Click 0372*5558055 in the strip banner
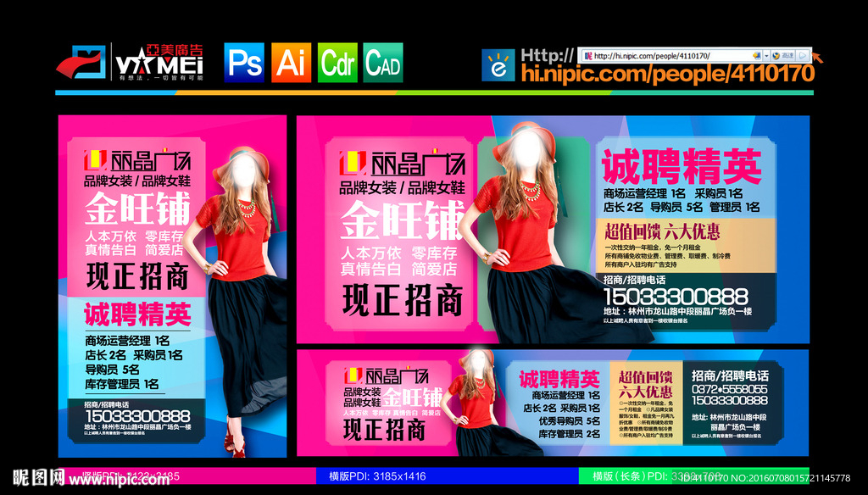Image resolution: width=868 pixels, height=495 pixels. (730, 389)
